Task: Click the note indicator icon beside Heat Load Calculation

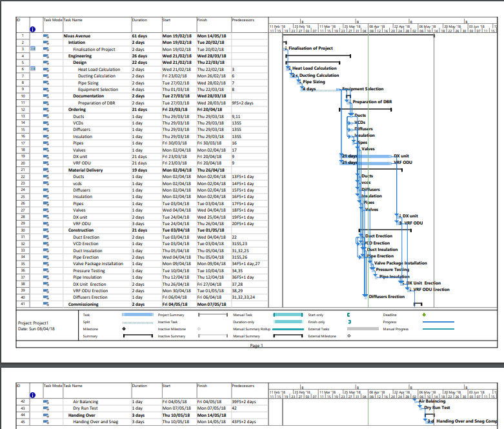Action: 32,69
